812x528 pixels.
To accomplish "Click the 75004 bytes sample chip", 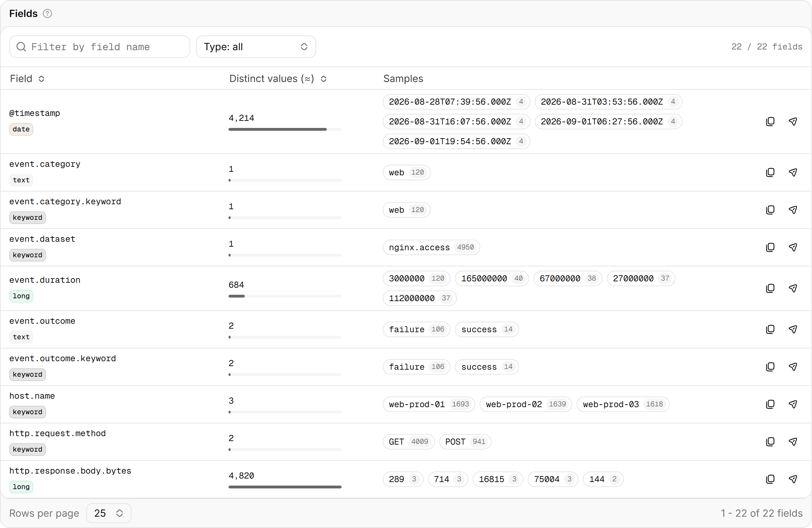I will [553, 479].
